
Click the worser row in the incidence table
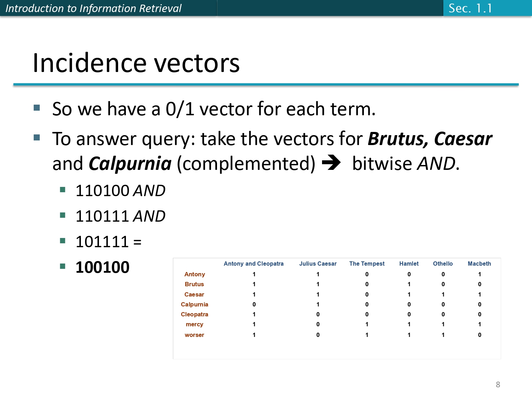coord(194,334)
